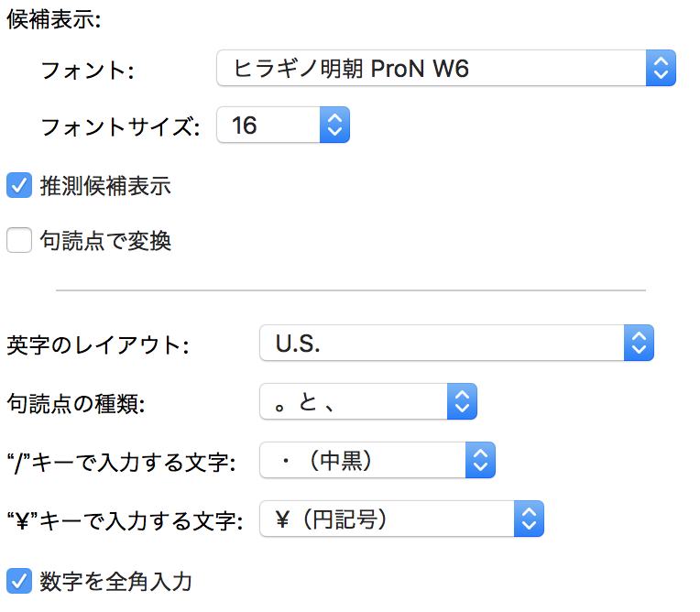Image resolution: width=700 pixels, height=612 pixels.
Task: Open the ・(中黒) slash key dropdown
Action: (363, 461)
